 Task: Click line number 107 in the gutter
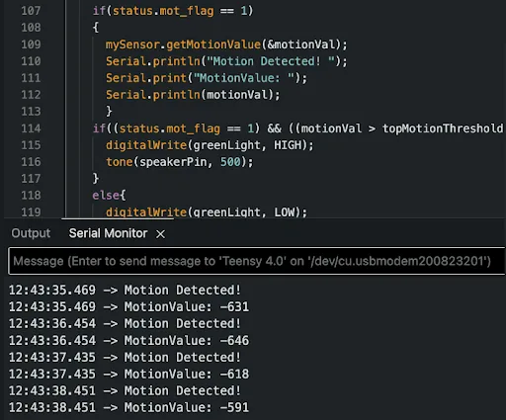click(x=31, y=11)
